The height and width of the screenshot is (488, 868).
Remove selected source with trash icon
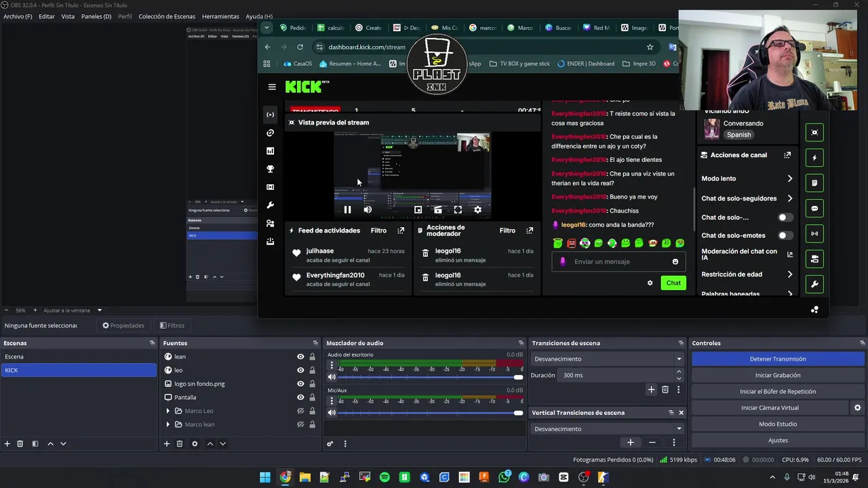point(180,443)
